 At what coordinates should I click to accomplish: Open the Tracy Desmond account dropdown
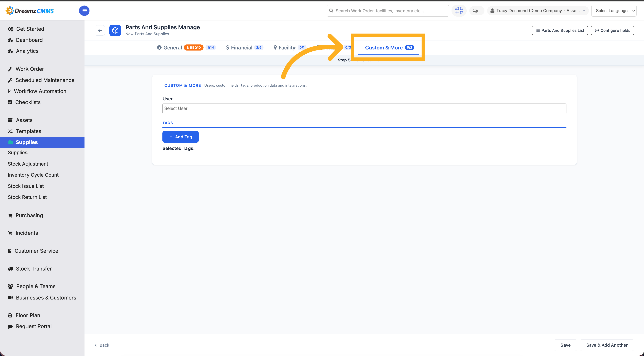tap(538, 11)
